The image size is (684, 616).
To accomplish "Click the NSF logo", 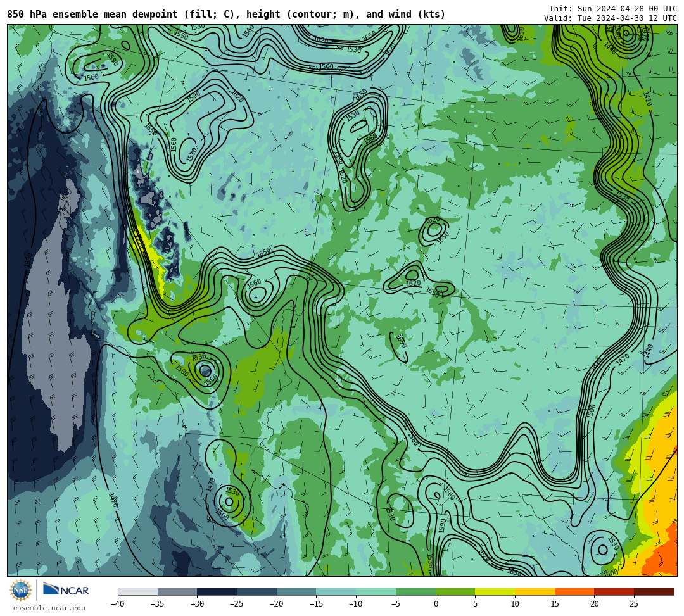I will click(x=21, y=590).
